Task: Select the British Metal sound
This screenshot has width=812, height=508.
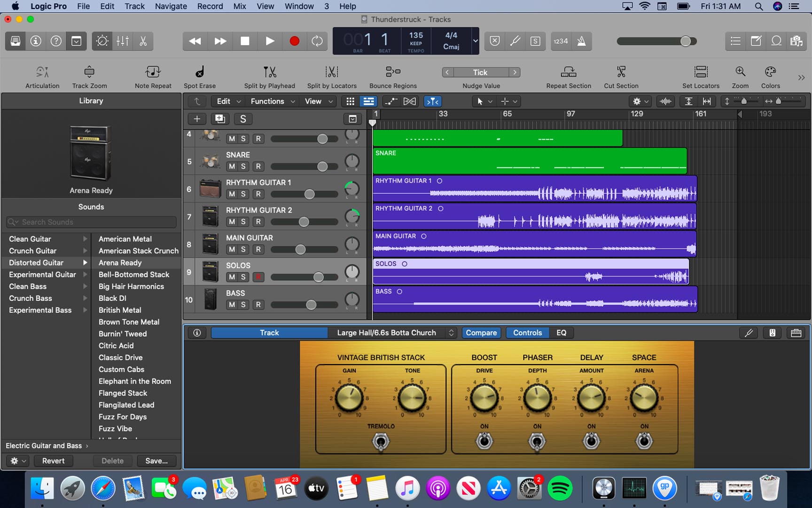Action: [x=120, y=310]
